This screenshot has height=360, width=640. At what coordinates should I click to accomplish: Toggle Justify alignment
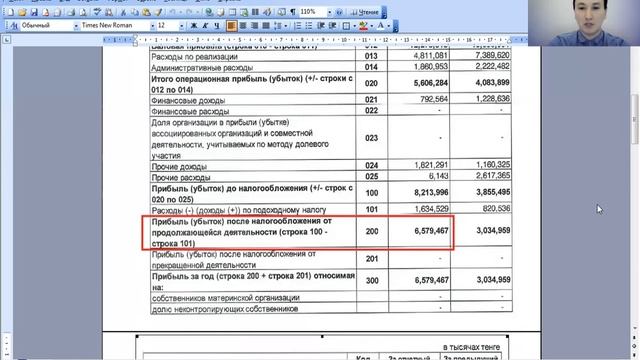click(266, 26)
